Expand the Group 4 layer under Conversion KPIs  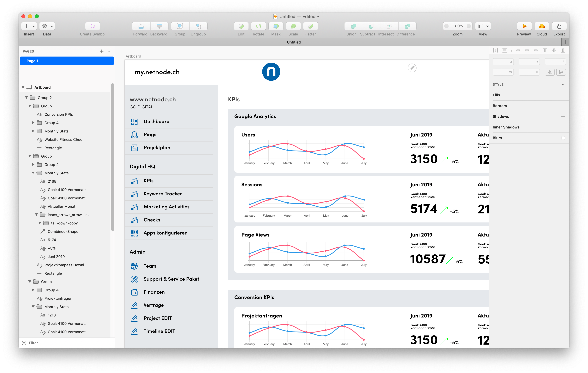(33, 123)
